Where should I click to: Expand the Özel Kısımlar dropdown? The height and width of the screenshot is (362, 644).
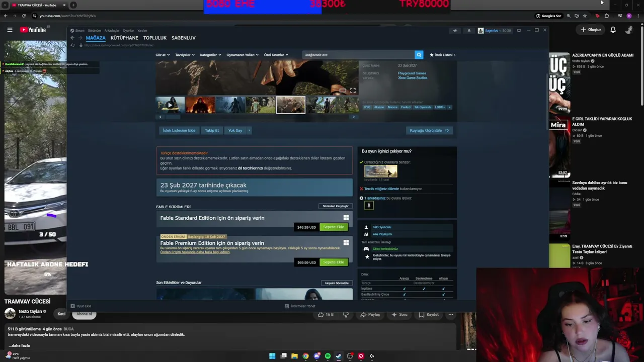click(x=276, y=55)
